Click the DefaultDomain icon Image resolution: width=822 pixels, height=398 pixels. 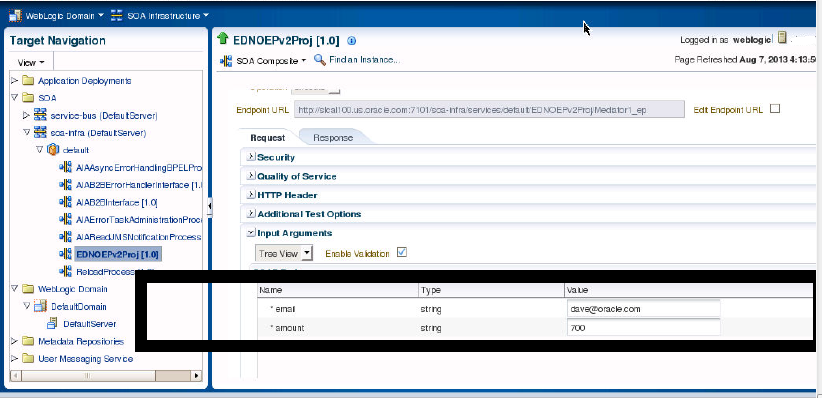40,306
